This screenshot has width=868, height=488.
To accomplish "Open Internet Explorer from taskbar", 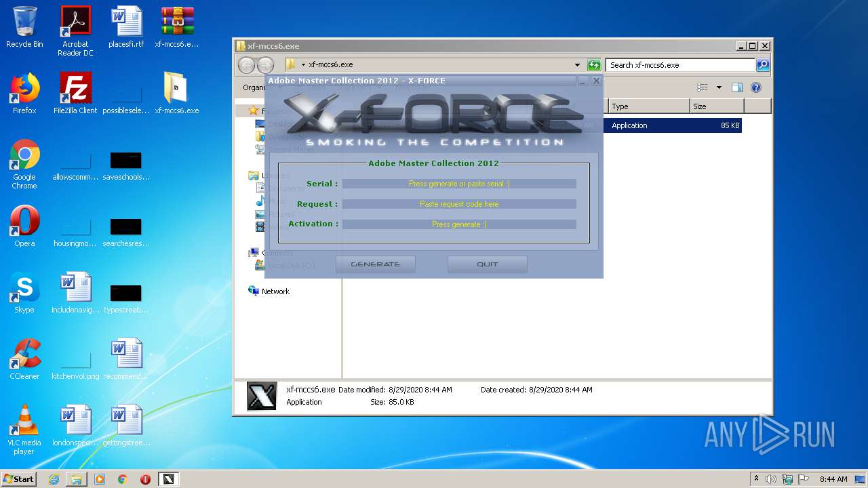I will pyautogui.click(x=54, y=479).
